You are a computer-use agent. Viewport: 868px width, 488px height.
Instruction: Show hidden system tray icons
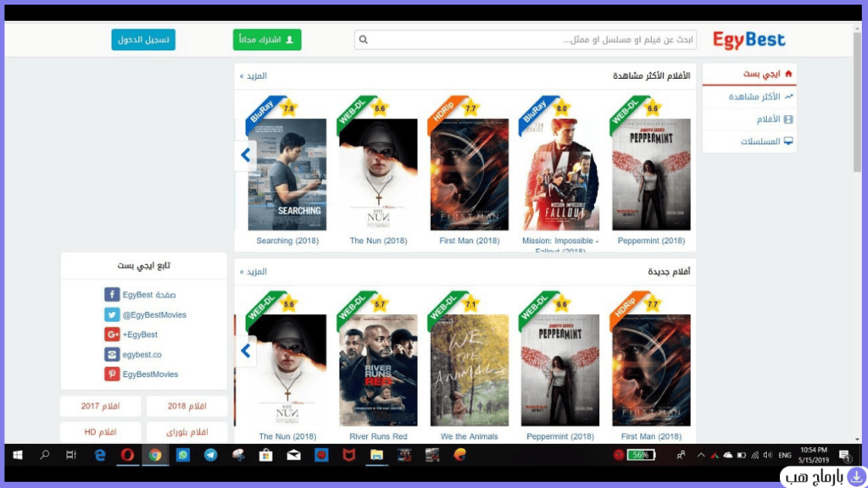point(701,455)
